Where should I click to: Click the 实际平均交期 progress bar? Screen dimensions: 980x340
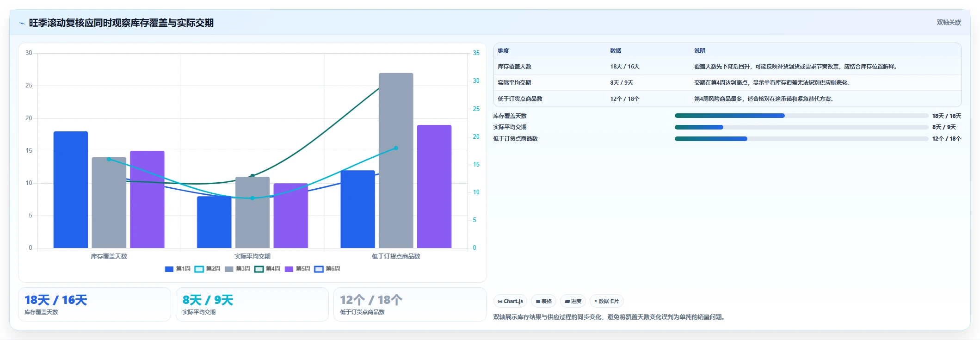click(x=801, y=127)
